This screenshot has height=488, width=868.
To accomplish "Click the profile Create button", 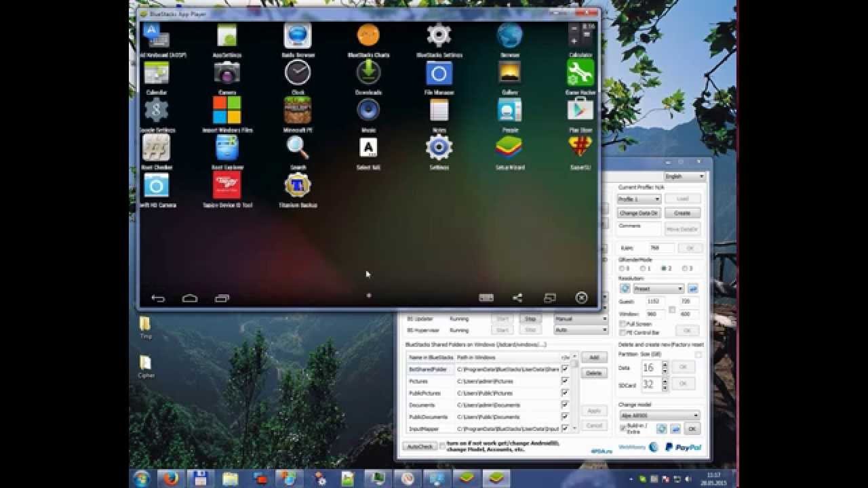I will click(682, 213).
